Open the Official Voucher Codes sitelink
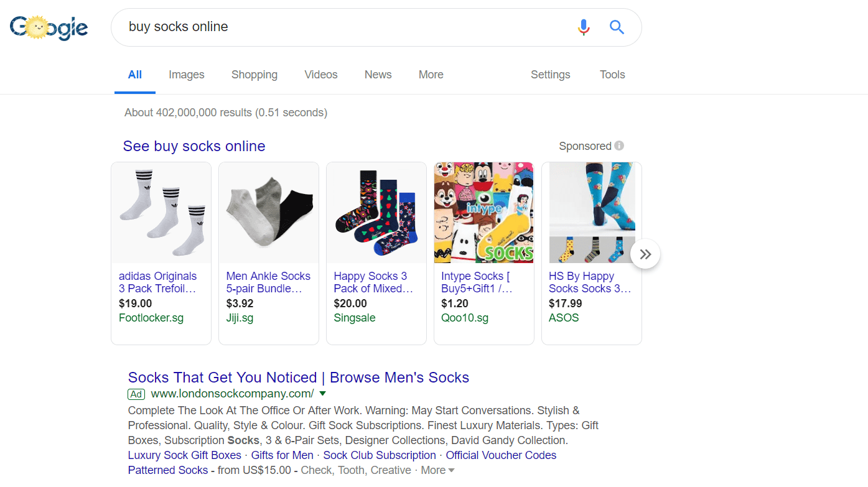The height and width of the screenshot is (487, 868). click(502, 455)
